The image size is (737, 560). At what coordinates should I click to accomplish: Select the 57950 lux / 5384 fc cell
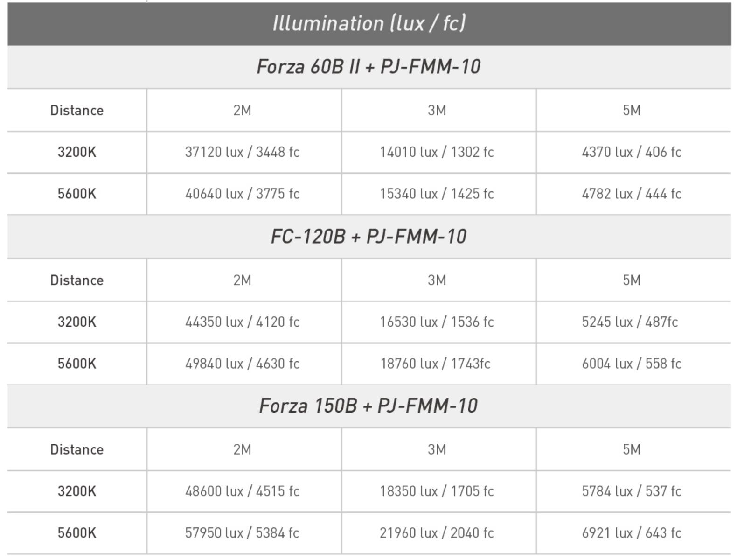[x=242, y=533]
